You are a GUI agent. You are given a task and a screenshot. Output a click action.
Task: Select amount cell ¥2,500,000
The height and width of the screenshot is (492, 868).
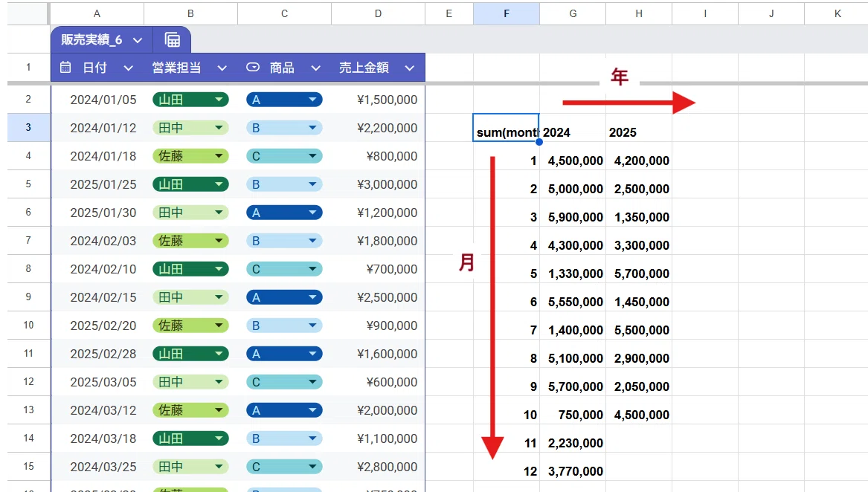click(x=378, y=297)
